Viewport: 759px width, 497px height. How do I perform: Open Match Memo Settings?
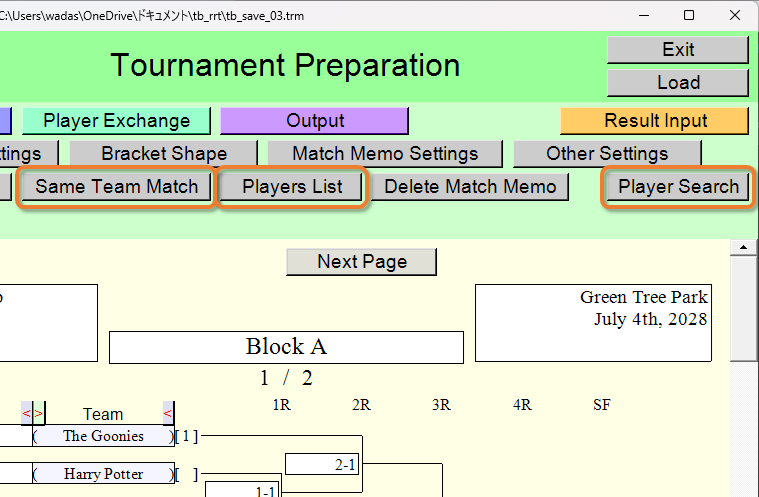point(385,154)
